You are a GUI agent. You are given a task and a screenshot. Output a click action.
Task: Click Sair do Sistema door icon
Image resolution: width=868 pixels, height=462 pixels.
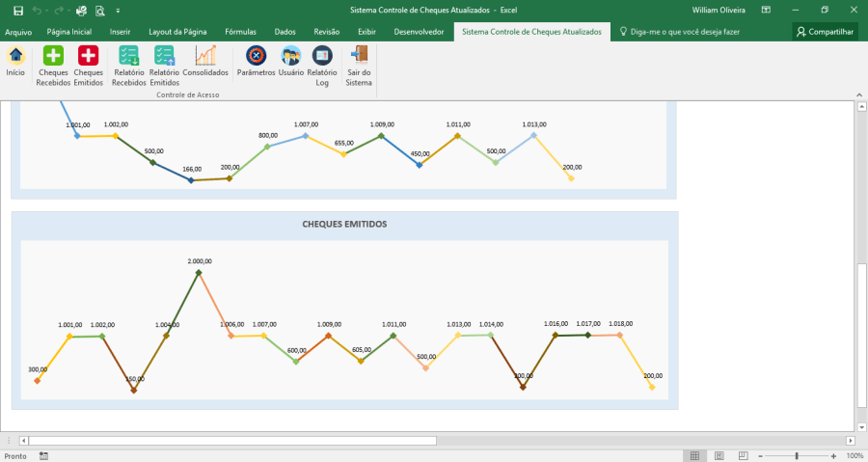(x=359, y=55)
